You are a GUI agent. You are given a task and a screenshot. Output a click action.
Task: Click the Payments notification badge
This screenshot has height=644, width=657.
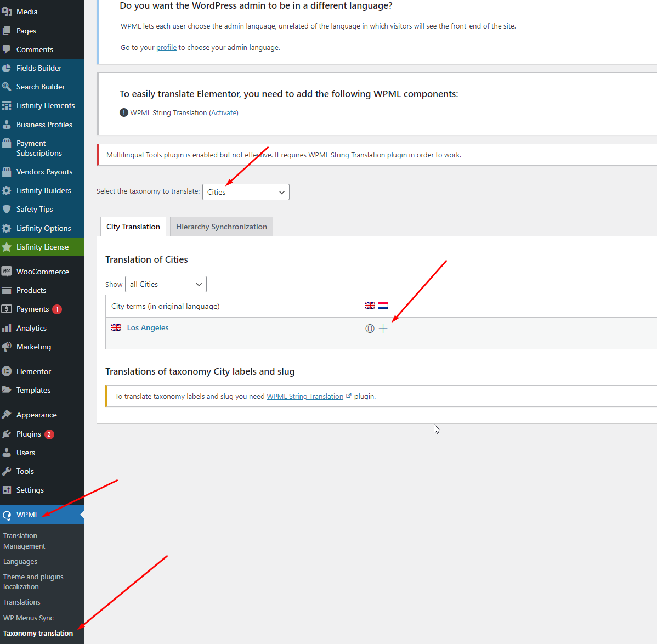pyautogui.click(x=57, y=309)
